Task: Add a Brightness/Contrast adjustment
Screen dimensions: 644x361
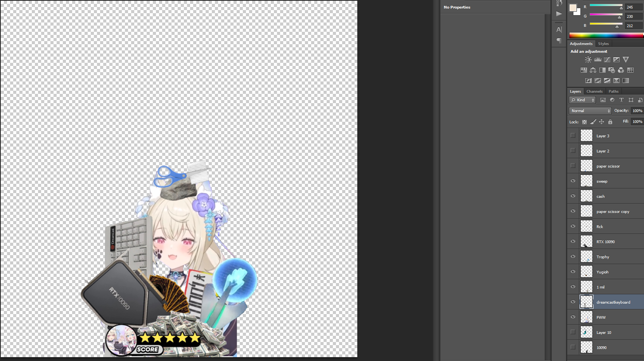Action: click(588, 60)
